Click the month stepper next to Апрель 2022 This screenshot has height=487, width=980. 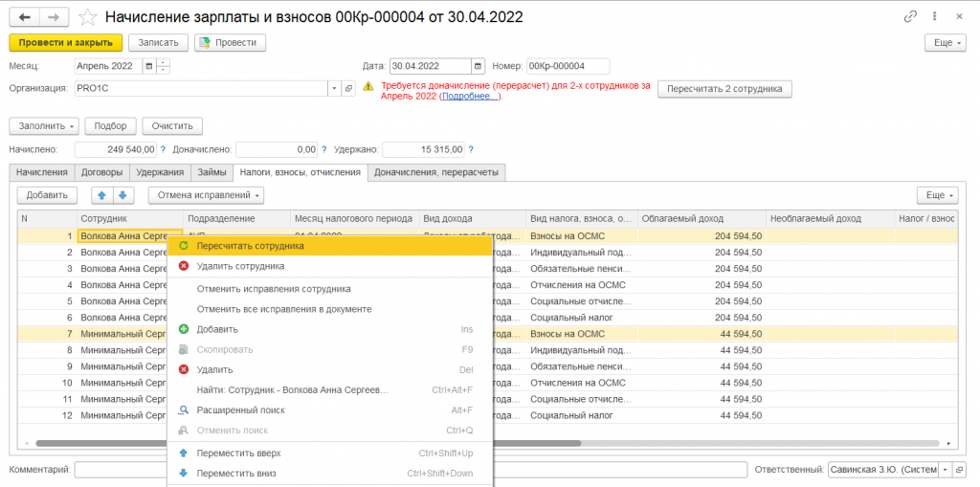pos(164,66)
